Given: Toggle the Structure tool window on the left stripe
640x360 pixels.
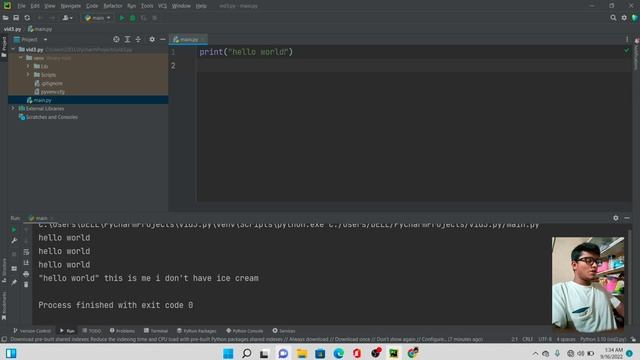Looking at the screenshot, I should point(4,270).
